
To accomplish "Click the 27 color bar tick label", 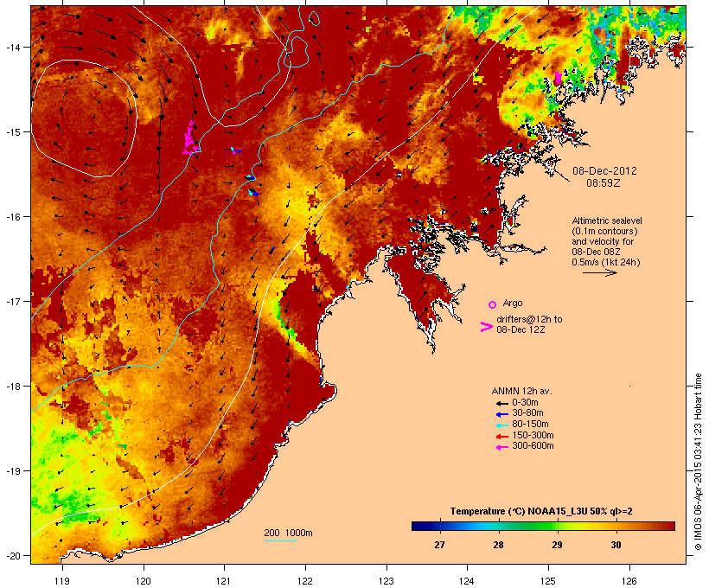I will coord(439,545).
